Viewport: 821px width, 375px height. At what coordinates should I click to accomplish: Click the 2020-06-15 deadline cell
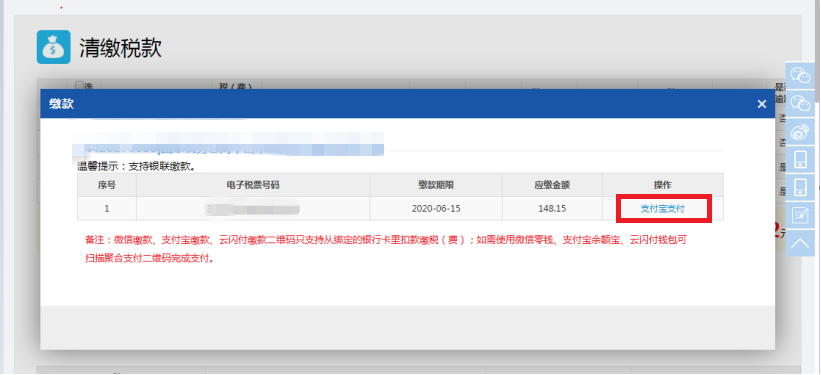pyautogui.click(x=436, y=208)
